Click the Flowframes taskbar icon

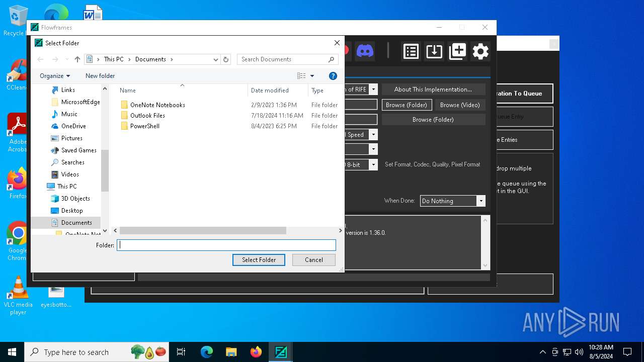(x=281, y=352)
